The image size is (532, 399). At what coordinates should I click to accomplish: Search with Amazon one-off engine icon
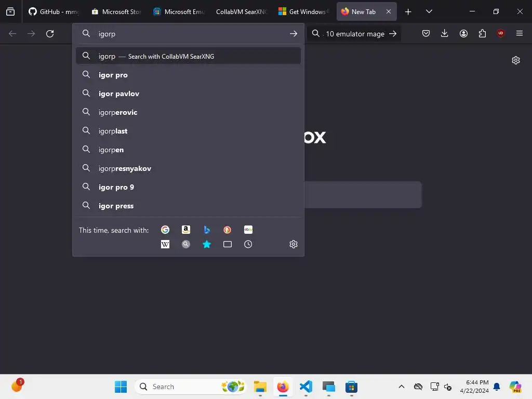click(x=186, y=230)
